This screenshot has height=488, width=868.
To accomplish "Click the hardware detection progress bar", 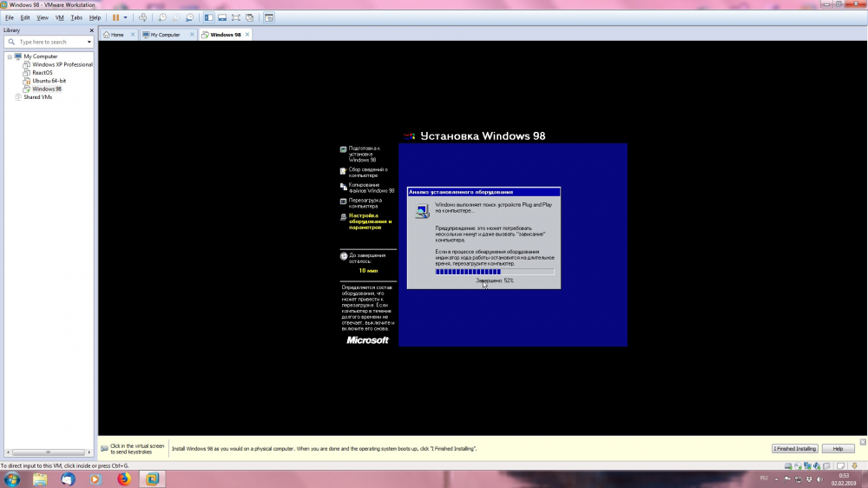I will pyautogui.click(x=495, y=272).
